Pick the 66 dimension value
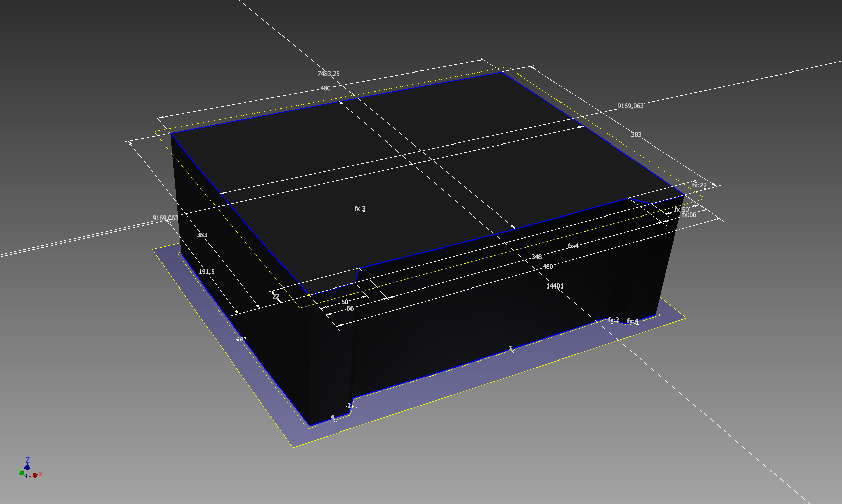 (350, 309)
